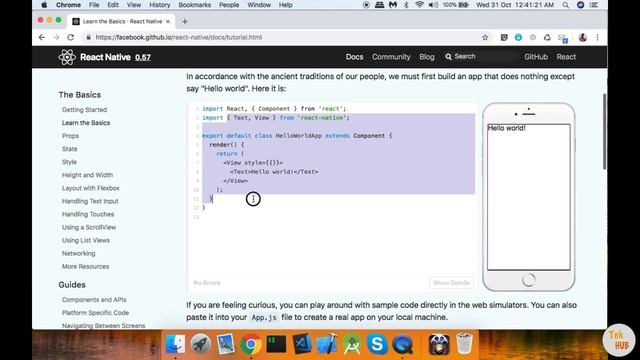Open React link in header
The width and height of the screenshot is (640, 360).
coord(566,57)
